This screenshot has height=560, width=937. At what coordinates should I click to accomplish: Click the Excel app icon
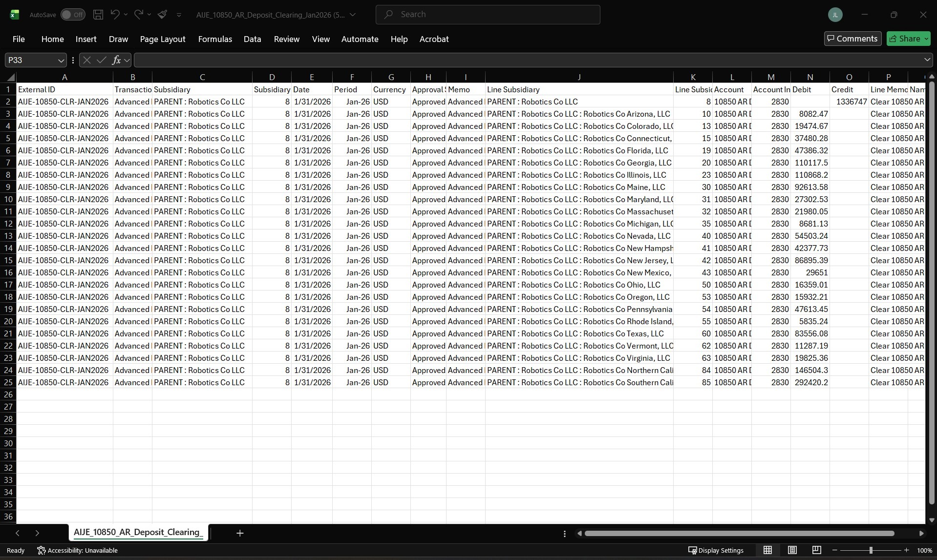click(x=14, y=14)
